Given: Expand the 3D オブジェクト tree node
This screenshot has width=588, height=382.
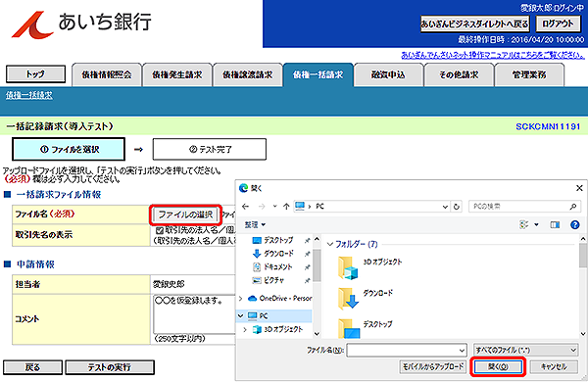Looking at the screenshot, I should point(245,329).
